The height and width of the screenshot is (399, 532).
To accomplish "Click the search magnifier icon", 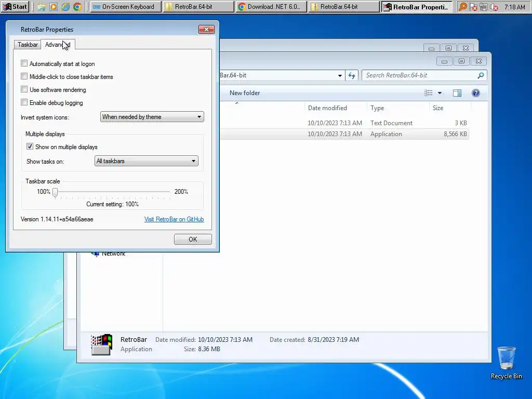I will click(481, 75).
